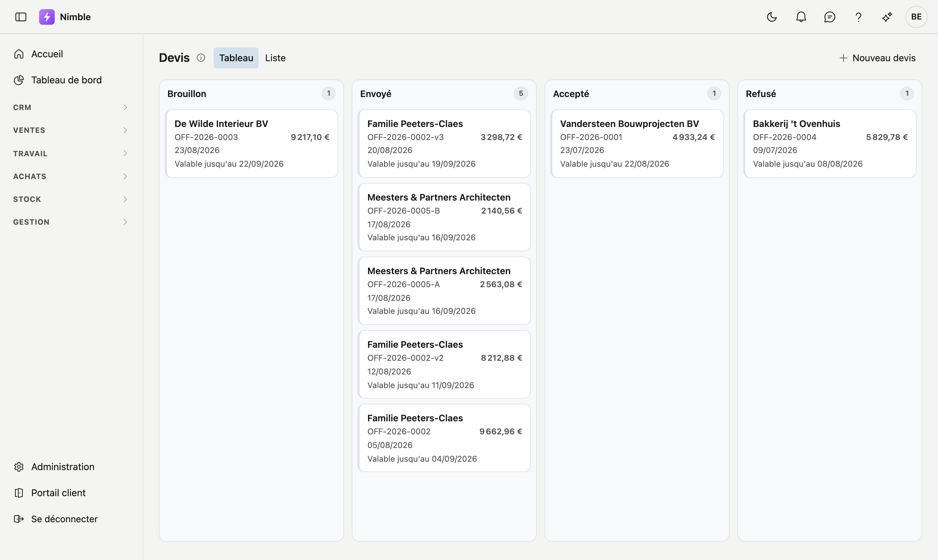Expand the GESTION section
Screen dimensions: 938x560
click(71, 222)
